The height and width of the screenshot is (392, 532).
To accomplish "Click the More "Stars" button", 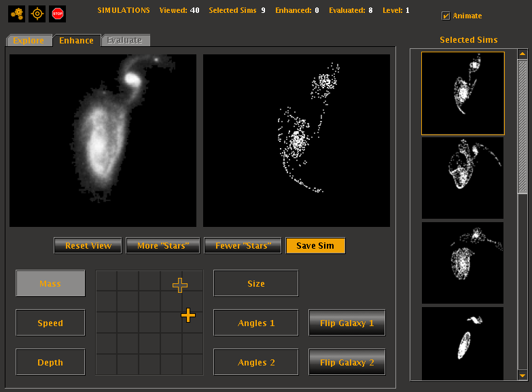I will click(162, 245).
